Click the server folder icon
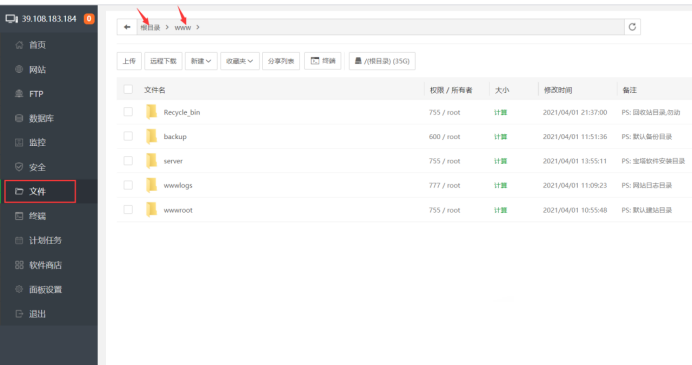692x365 pixels. tap(151, 161)
